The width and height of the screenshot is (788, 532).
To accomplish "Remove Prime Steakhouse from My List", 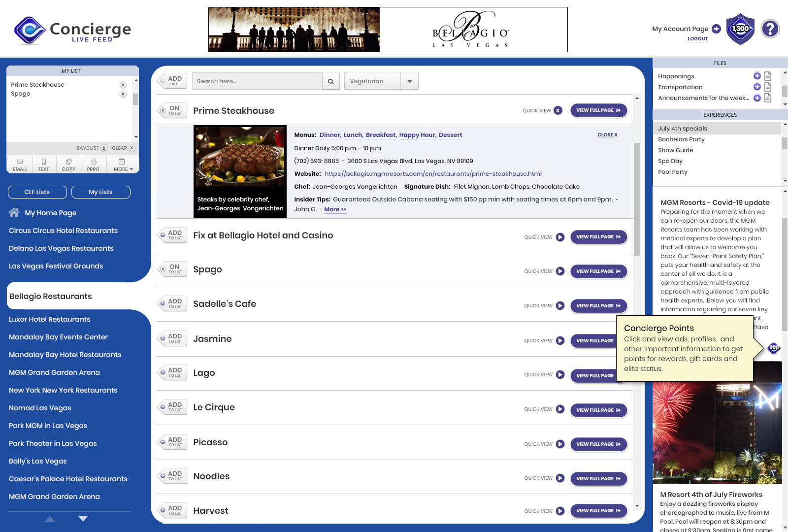I will [123, 85].
